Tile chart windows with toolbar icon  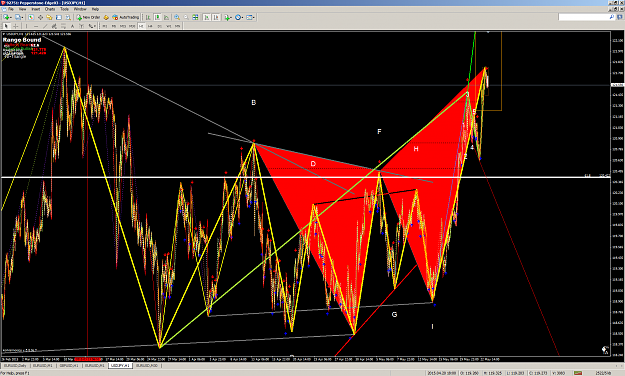click(195, 17)
